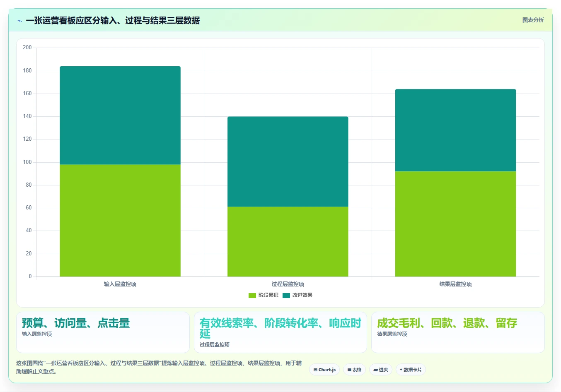
Task: Toggle the 改进效果 legend swatch
Action: [x=286, y=295]
